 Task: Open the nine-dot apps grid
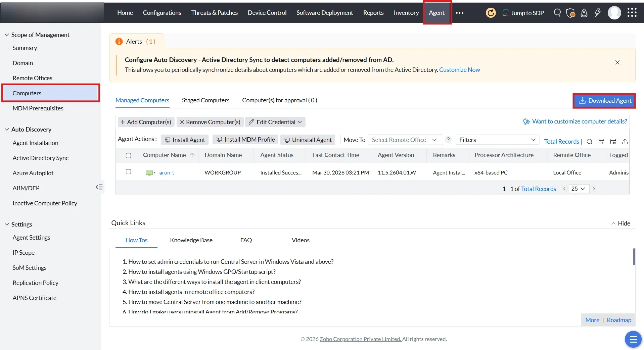632,13
